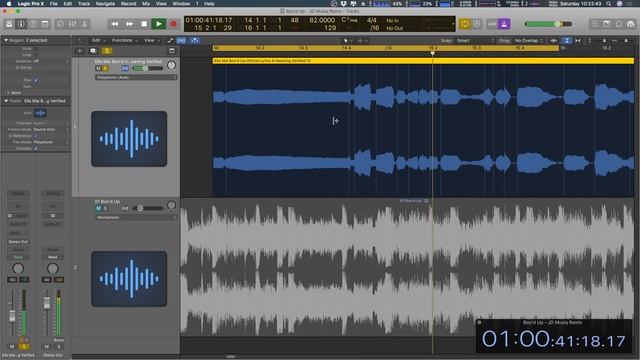The height and width of the screenshot is (360, 640).
Task: Toggle the Mute checkbox in Region inspector
Action: coord(36,49)
